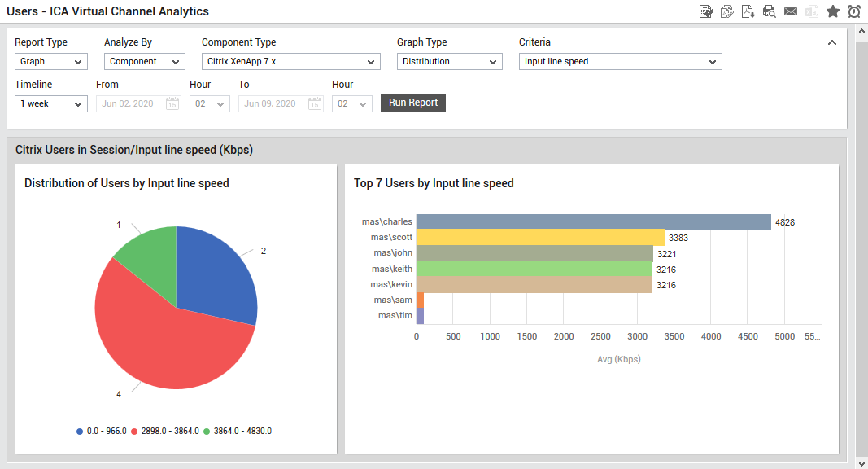Open print preview via printer-magnifier icon

[769, 11]
